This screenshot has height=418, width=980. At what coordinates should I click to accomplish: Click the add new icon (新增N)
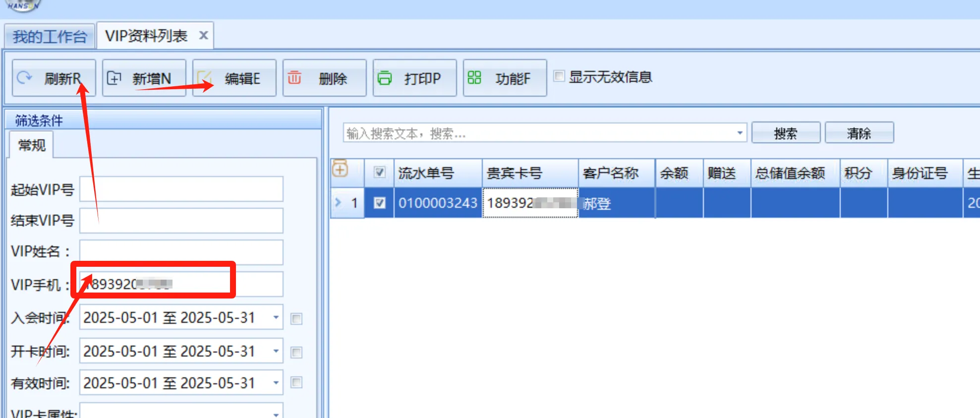click(x=114, y=78)
